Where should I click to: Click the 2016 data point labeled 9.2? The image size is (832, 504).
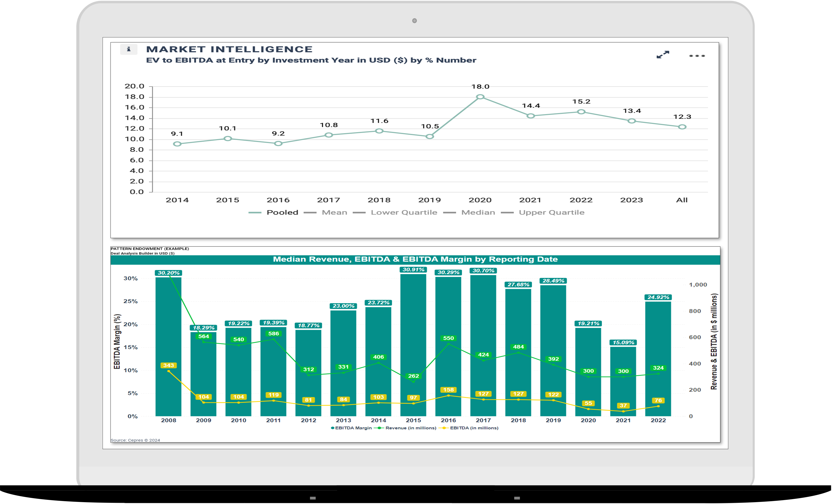pyautogui.click(x=278, y=143)
